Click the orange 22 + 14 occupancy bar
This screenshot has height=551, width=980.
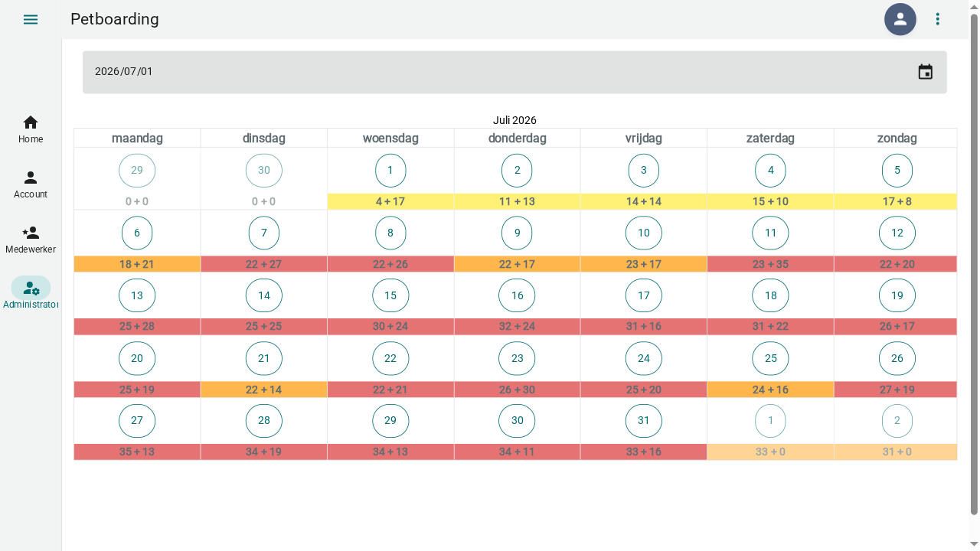coord(264,390)
